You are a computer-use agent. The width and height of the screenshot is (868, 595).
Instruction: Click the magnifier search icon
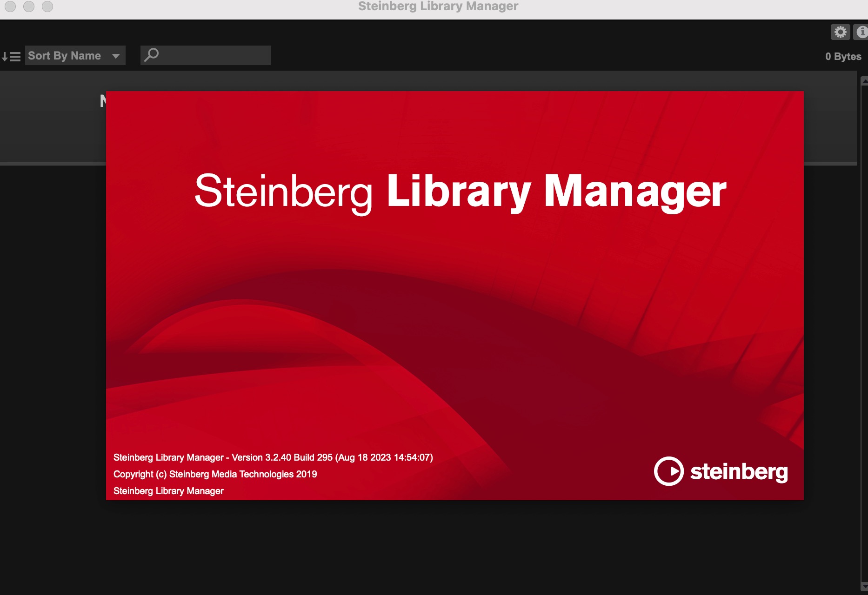point(151,55)
